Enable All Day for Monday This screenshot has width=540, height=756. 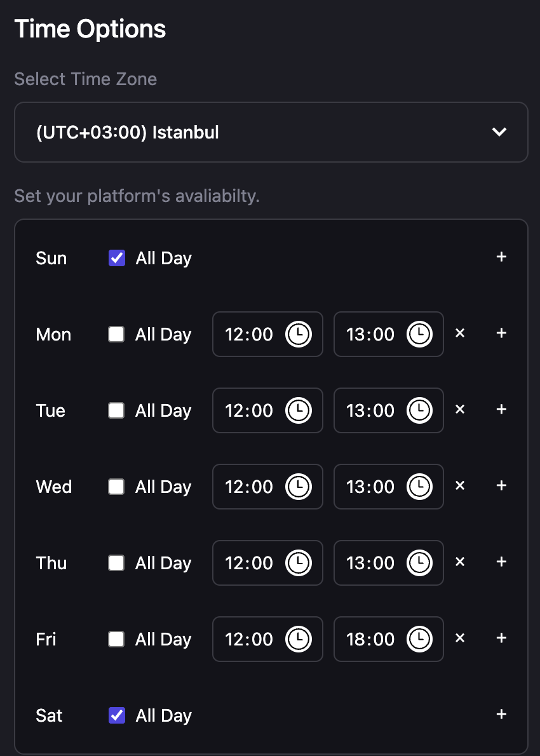(x=116, y=334)
